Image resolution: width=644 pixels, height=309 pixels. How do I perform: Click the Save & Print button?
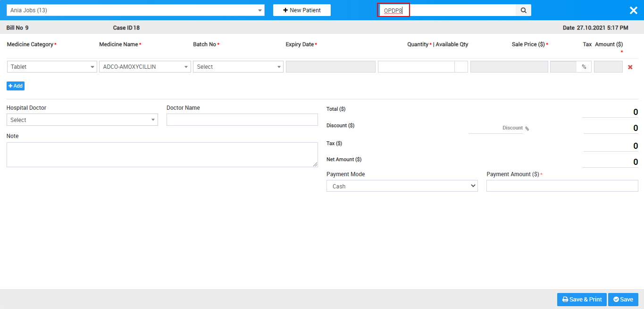click(581, 299)
